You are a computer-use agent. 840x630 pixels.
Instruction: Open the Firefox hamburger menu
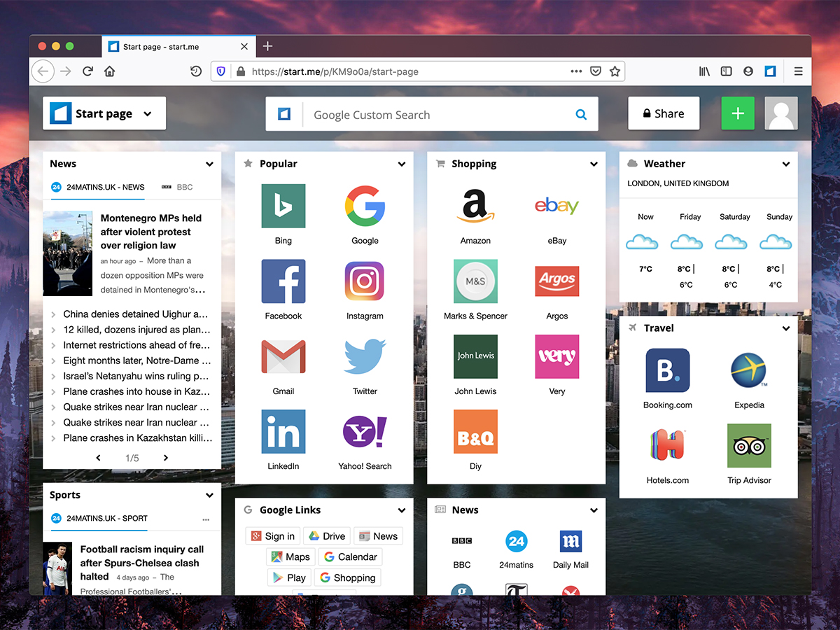point(798,71)
